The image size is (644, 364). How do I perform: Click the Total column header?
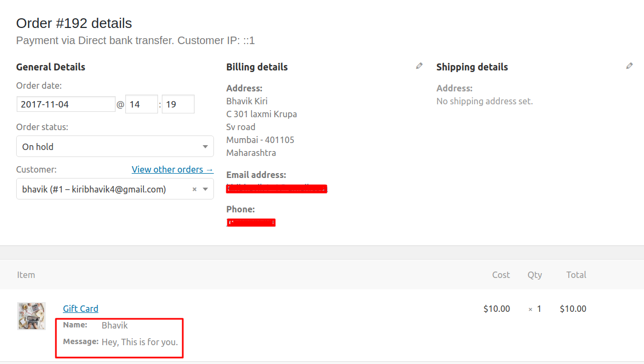click(576, 274)
